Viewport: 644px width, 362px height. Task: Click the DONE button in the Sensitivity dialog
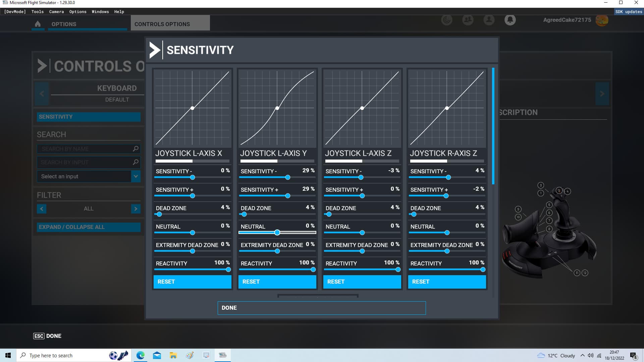[x=321, y=308]
